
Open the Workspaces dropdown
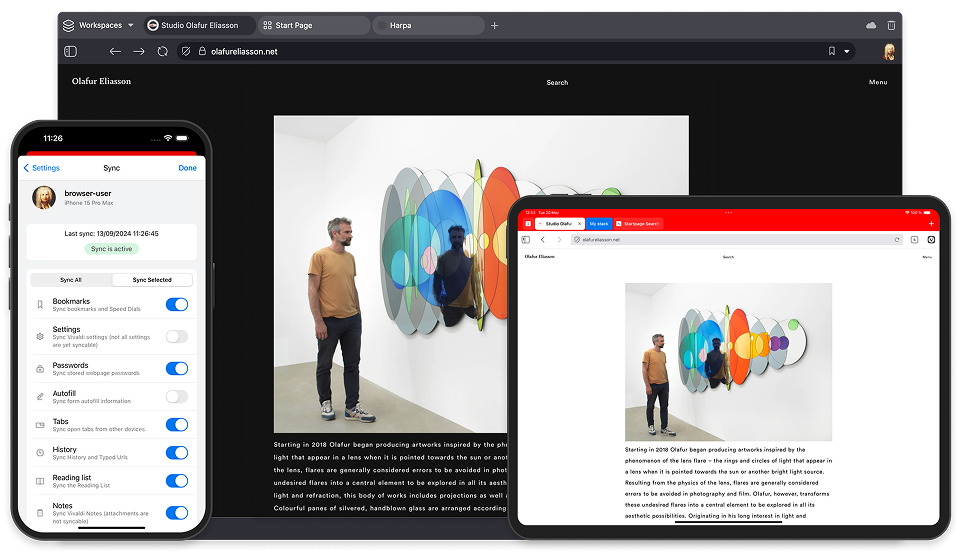98,25
